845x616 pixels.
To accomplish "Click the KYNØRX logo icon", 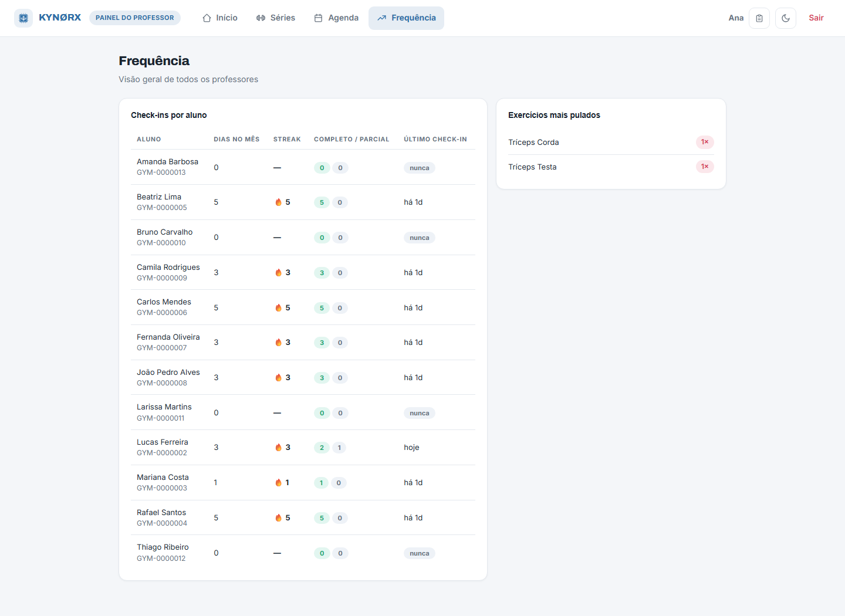I will click(23, 18).
